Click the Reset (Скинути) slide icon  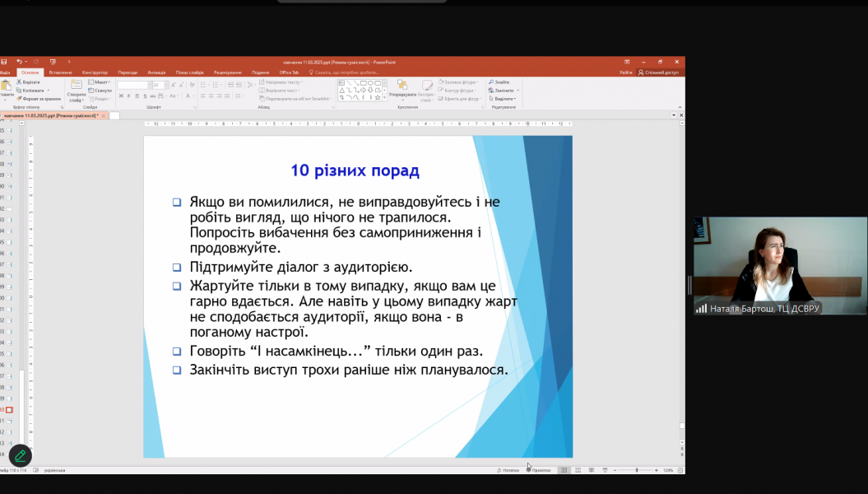tap(101, 91)
